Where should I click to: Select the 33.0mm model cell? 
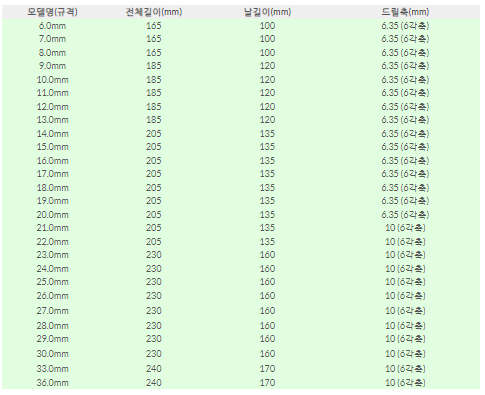tap(52, 369)
